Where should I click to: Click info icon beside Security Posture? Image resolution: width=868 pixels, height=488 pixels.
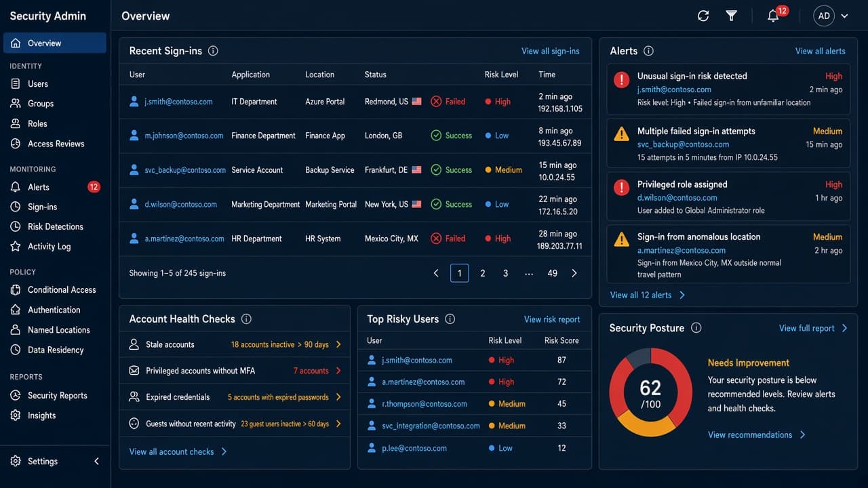point(696,328)
